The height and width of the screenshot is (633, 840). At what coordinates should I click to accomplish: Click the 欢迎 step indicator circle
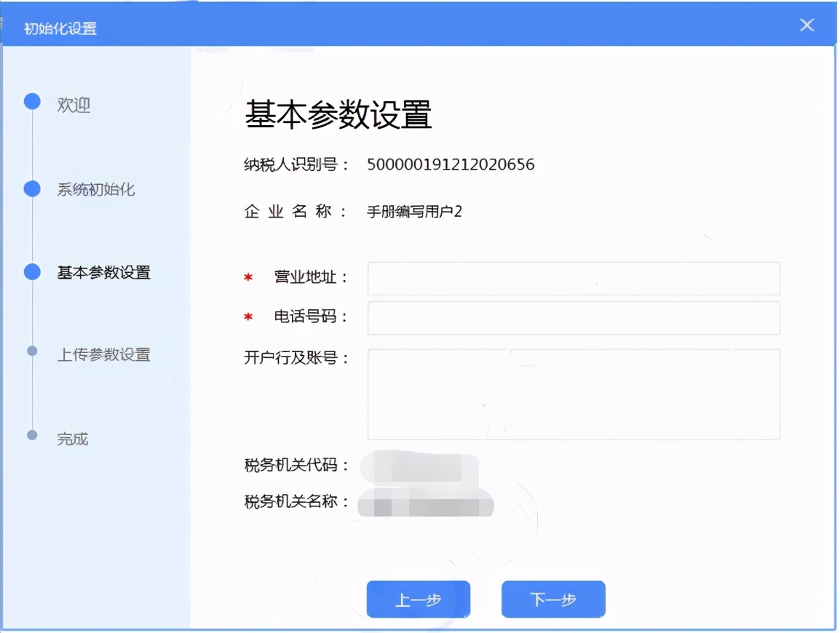tap(32, 102)
